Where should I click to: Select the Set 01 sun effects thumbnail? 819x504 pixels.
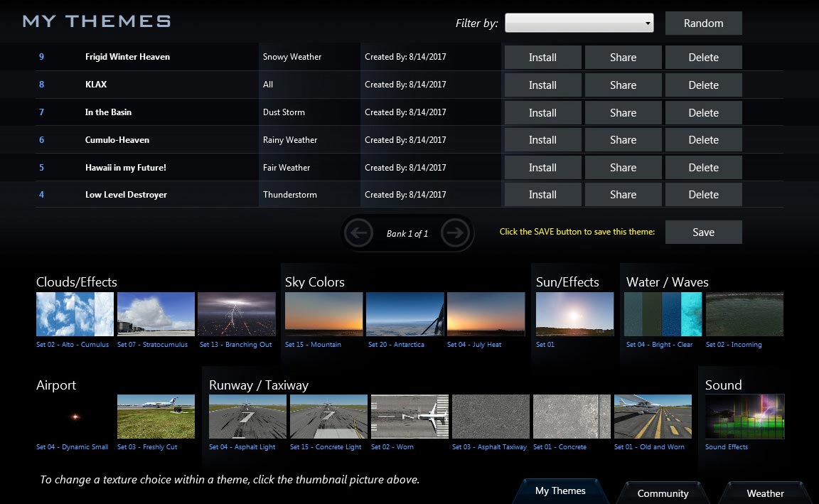pyautogui.click(x=574, y=313)
